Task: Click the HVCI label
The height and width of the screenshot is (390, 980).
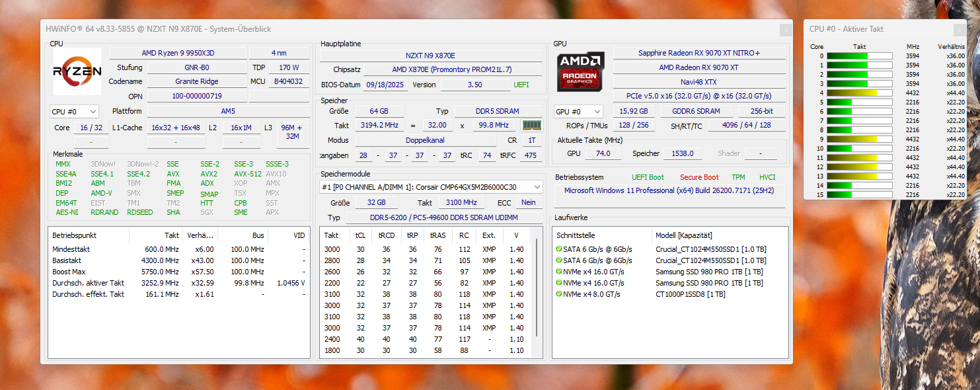Action: tap(767, 177)
